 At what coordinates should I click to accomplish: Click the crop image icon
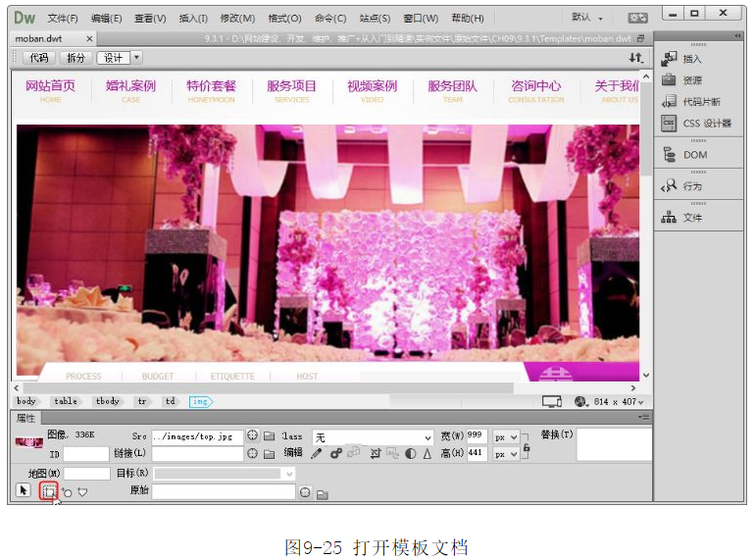click(377, 454)
